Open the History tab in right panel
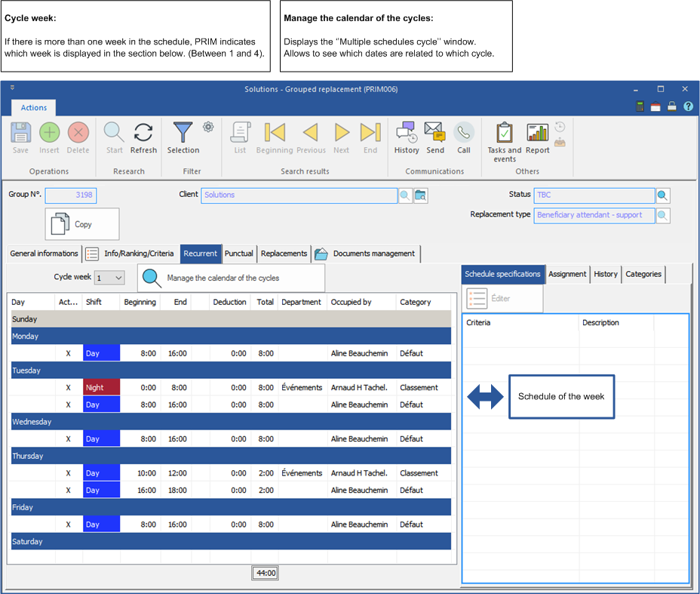This screenshot has width=700, height=594. (x=606, y=274)
